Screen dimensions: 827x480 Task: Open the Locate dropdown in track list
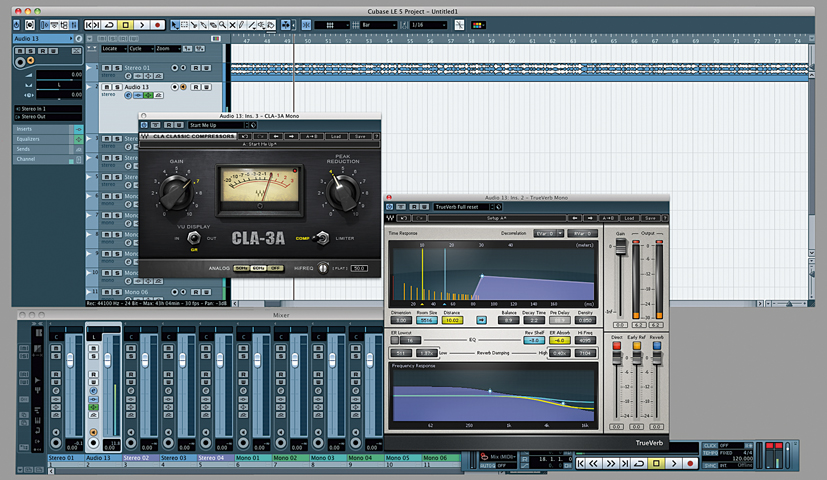pyautogui.click(x=114, y=49)
